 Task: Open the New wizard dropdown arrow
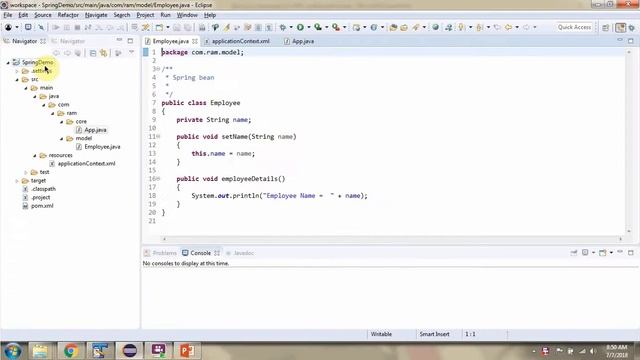168,27
